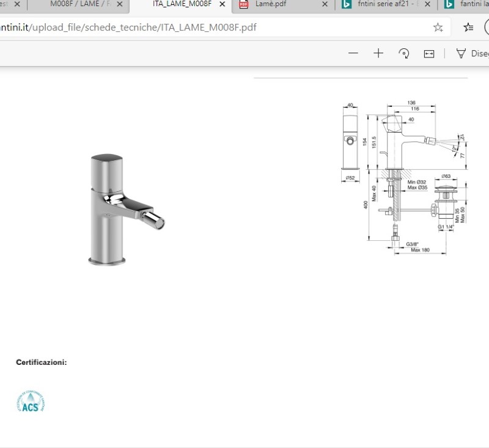Close the M008F / LAME tab
Viewport: 489px width, 448px height.
click(x=119, y=4)
